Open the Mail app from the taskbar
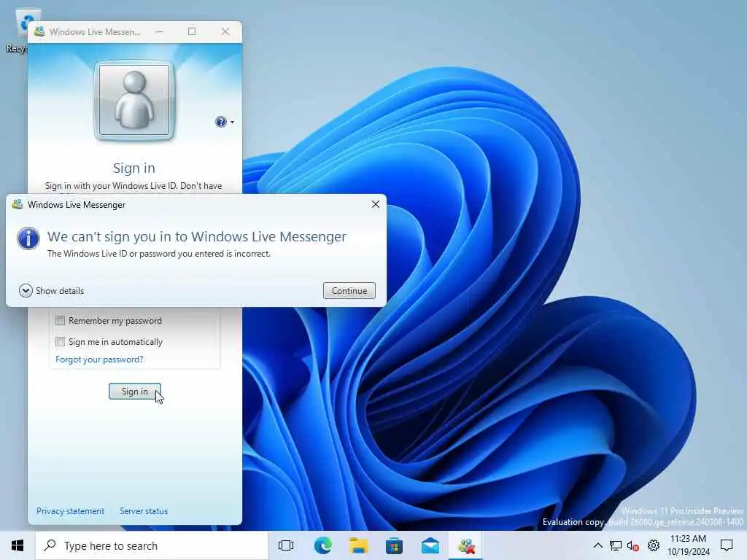This screenshot has width=747, height=560. 430,545
